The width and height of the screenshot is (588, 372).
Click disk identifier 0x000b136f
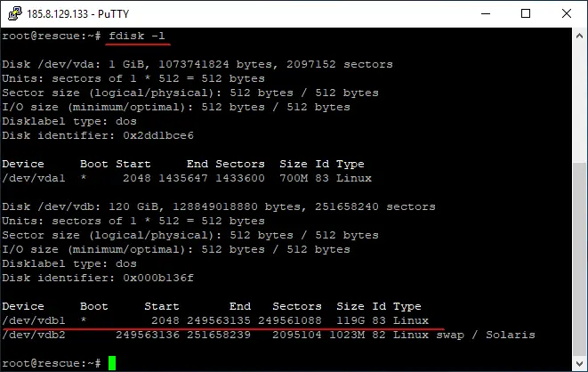coord(158,278)
